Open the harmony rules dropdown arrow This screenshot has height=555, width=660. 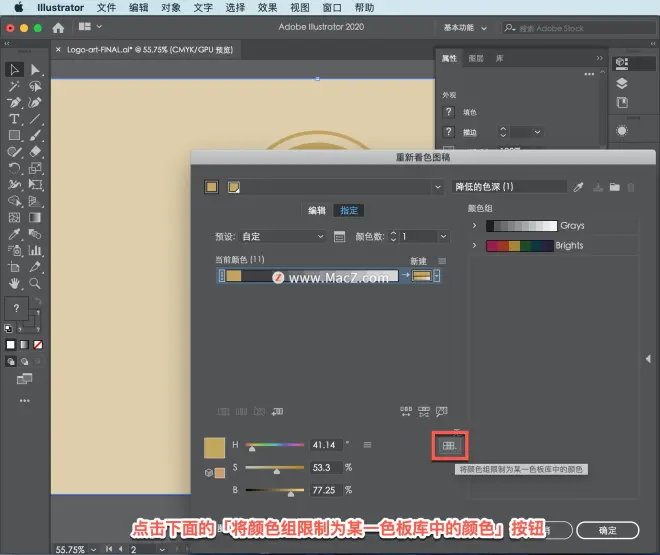pyautogui.click(x=438, y=187)
